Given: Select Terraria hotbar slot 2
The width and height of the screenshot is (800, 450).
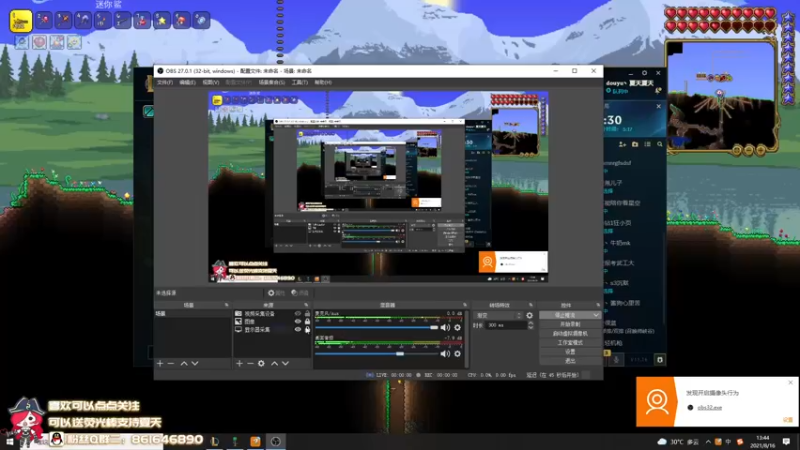Looking at the screenshot, I should [44, 20].
